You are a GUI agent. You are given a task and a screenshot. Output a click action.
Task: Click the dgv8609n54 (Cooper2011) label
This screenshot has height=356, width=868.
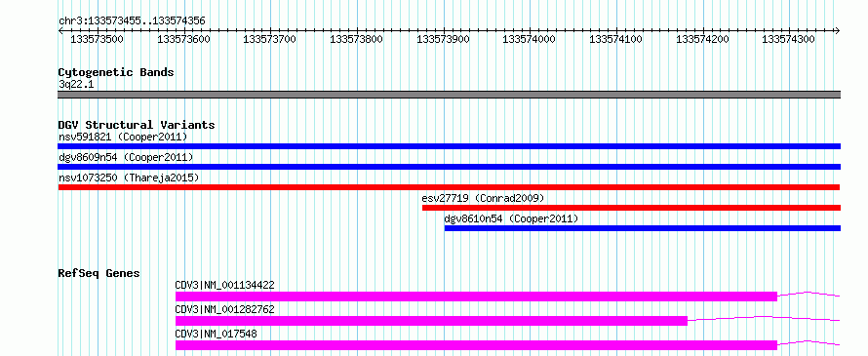(x=126, y=157)
